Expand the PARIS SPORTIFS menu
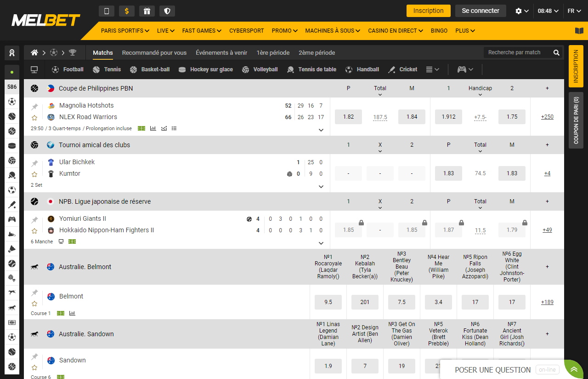588x379 pixels. (125, 31)
